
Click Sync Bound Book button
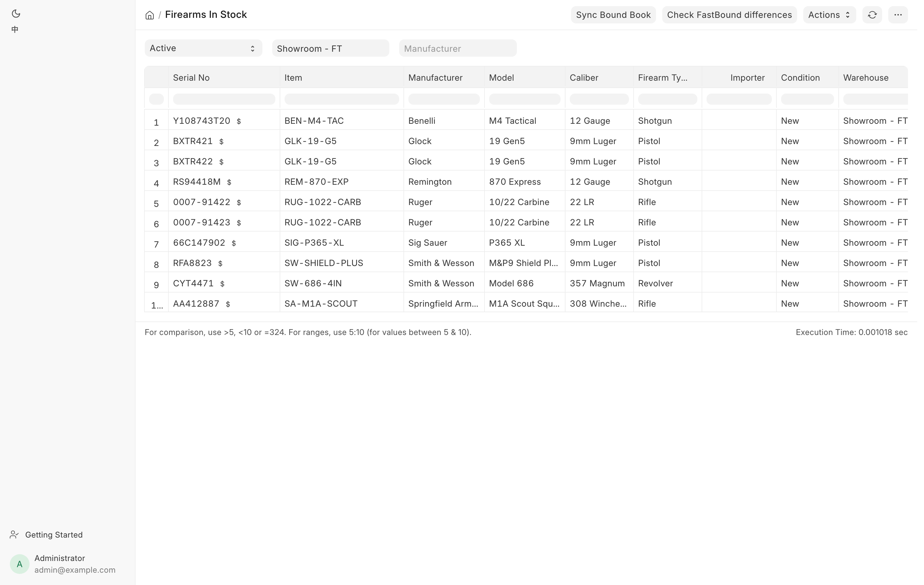(613, 15)
